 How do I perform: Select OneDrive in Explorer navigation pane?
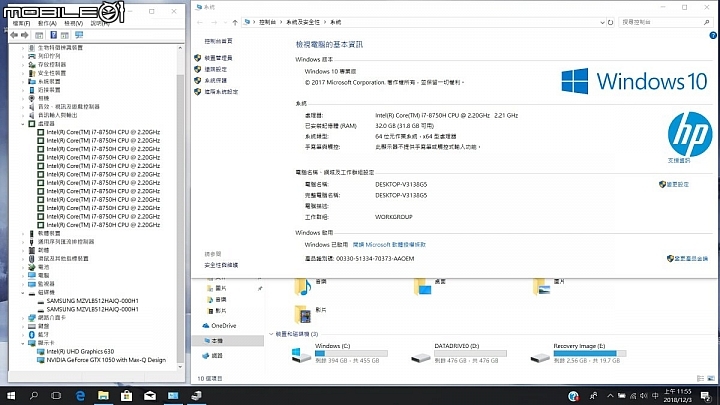[224, 326]
